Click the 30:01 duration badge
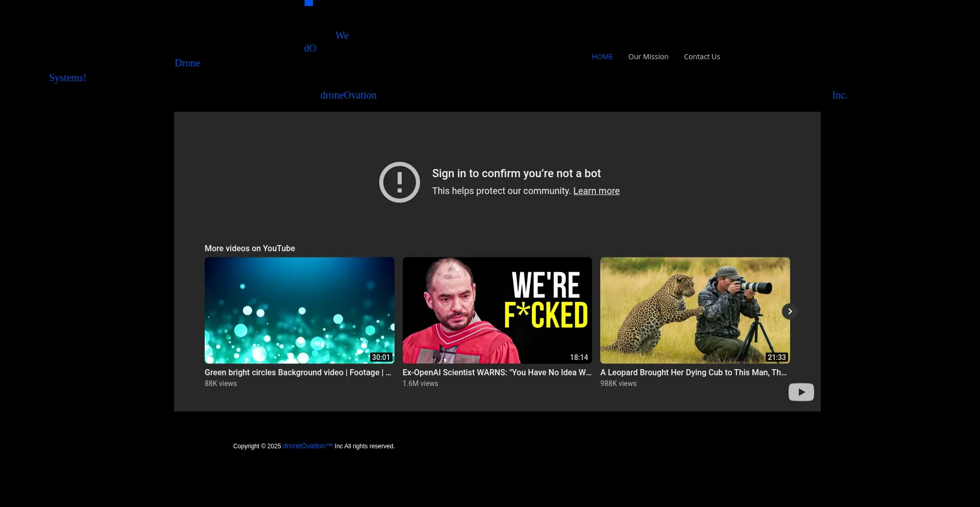Image resolution: width=980 pixels, height=507 pixels. [381, 357]
